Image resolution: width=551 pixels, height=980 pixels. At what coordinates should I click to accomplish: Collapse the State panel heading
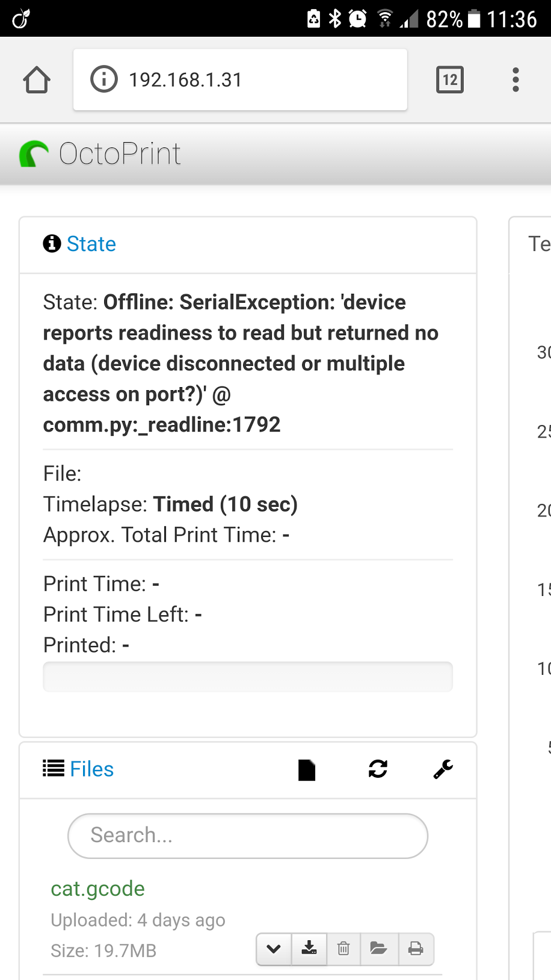91,244
